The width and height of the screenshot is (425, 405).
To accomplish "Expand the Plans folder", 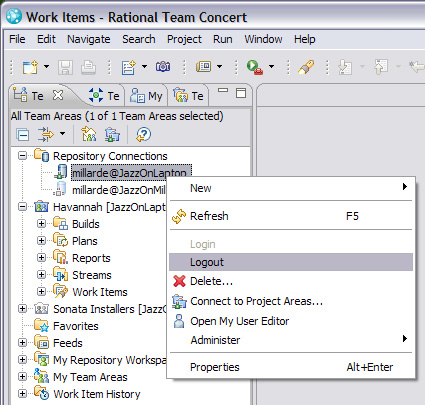I will click(x=41, y=241).
